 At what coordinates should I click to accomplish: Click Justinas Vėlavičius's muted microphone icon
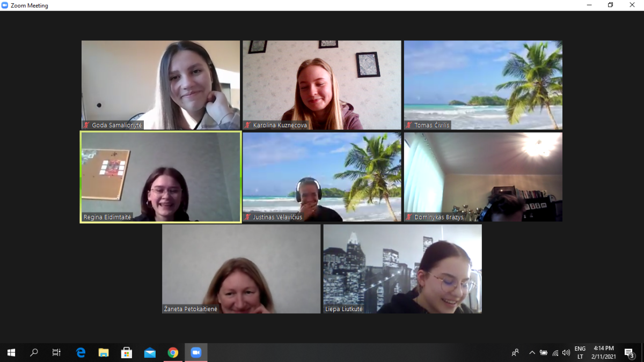click(x=248, y=217)
